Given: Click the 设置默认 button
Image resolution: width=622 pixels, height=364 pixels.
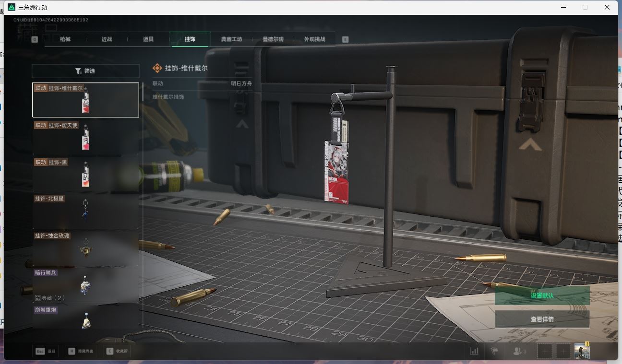Looking at the screenshot, I should coord(541,296).
